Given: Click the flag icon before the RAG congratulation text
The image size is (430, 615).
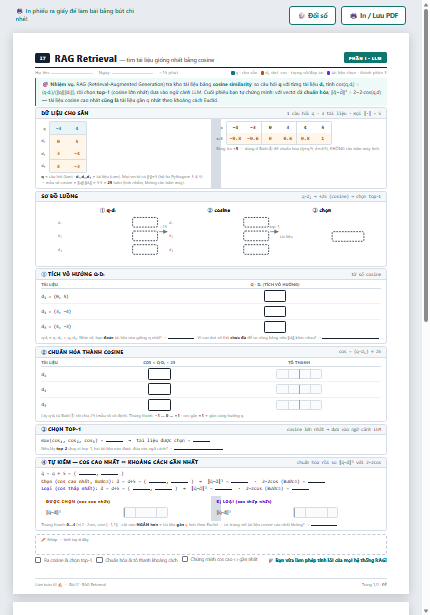Looking at the screenshot, I should [x=271, y=560].
